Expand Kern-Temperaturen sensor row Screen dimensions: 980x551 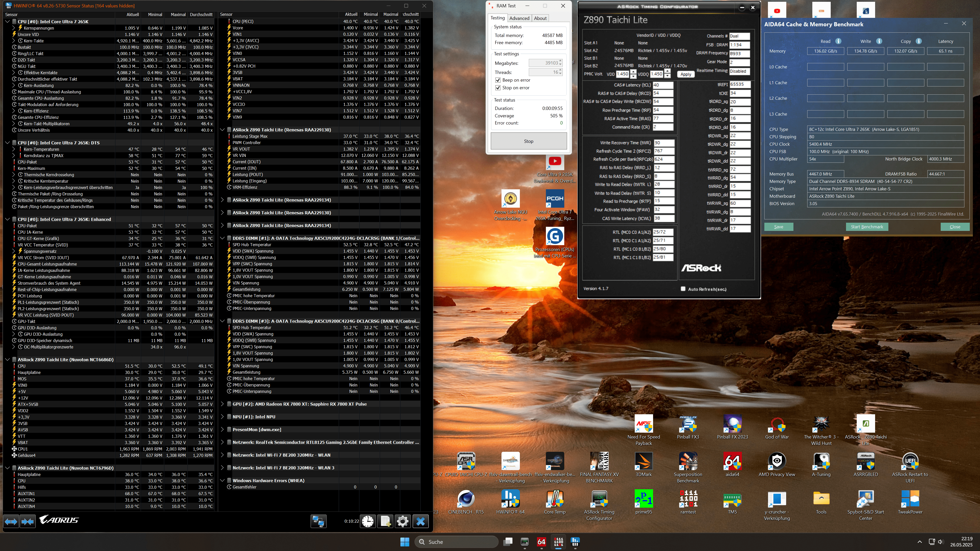14,149
